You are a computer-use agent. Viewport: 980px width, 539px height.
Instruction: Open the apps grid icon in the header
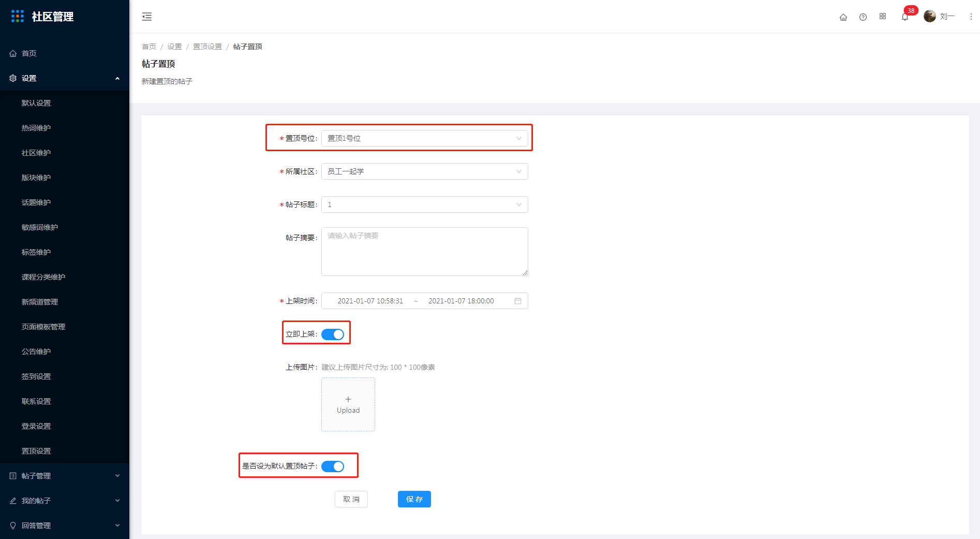tap(883, 17)
